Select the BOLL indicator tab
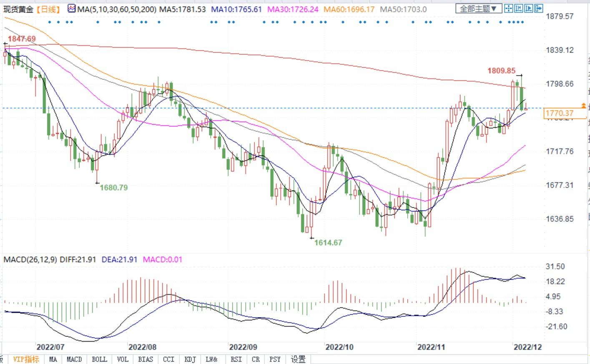The height and width of the screenshot is (364, 590). (x=99, y=359)
